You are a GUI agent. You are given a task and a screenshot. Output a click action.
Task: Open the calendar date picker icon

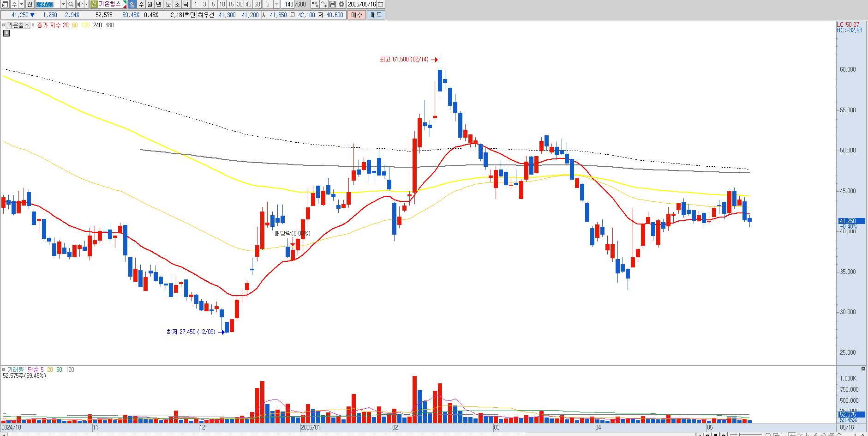[x=381, y=4]
